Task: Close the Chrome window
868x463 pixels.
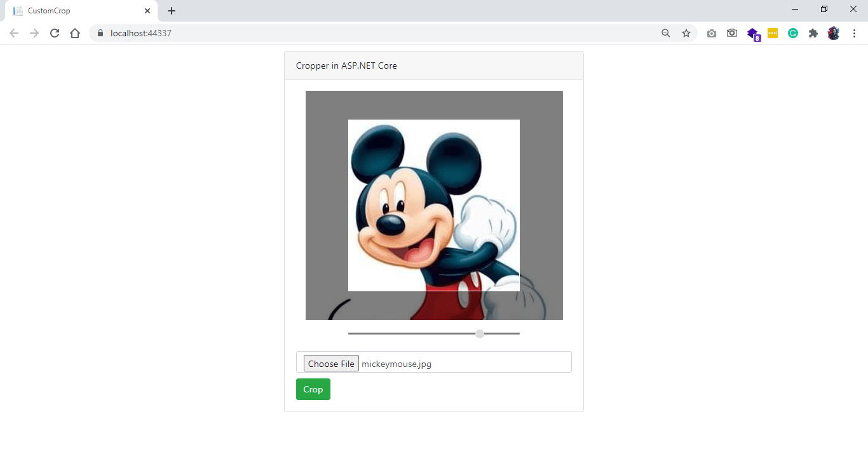Action: click(853, 9)
